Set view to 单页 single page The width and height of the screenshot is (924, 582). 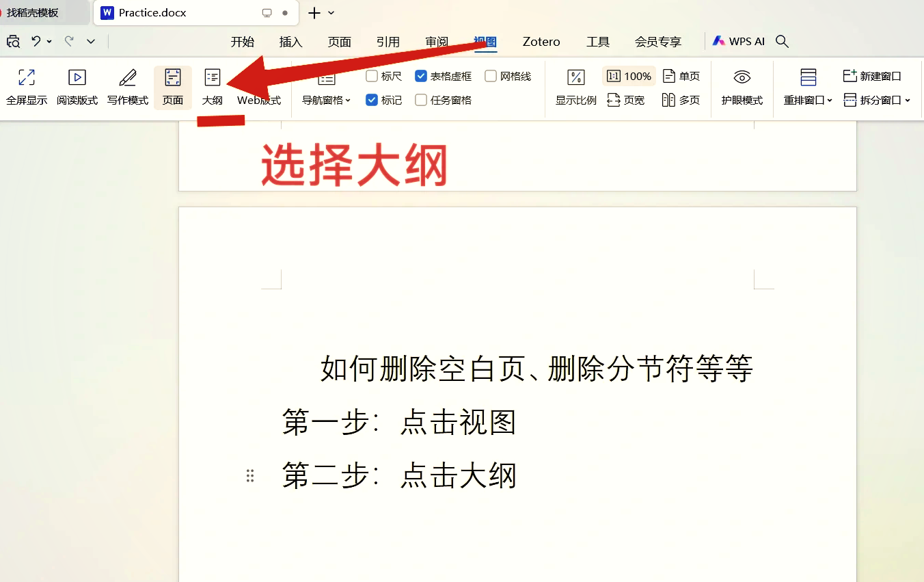[x=681, y=75]
